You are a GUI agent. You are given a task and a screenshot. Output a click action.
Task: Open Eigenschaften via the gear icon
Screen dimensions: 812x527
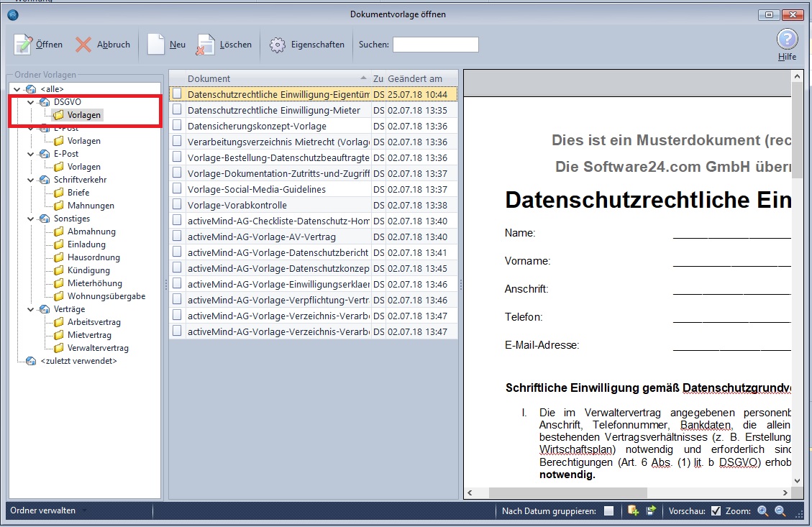(x=277, y=45)
